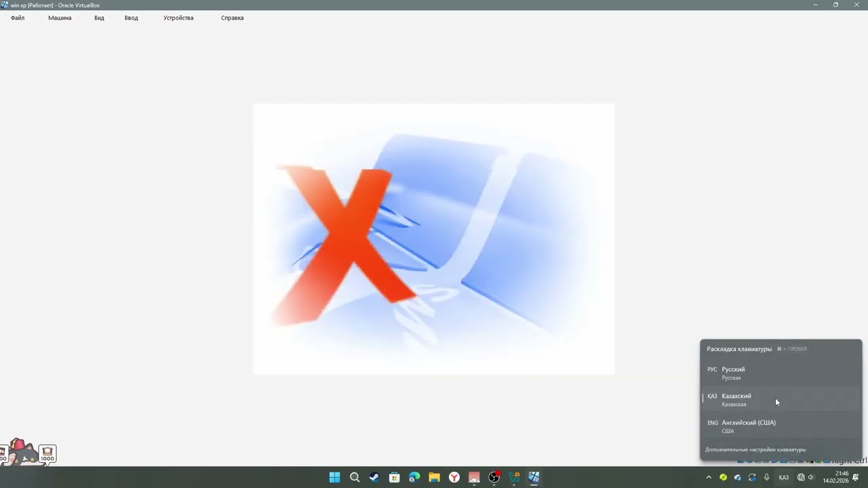Image resolution: width=868 pixels, height=488 pixels.
Task: Open the Файл menu
Action: pyautogui.click(x=18, y=18)
